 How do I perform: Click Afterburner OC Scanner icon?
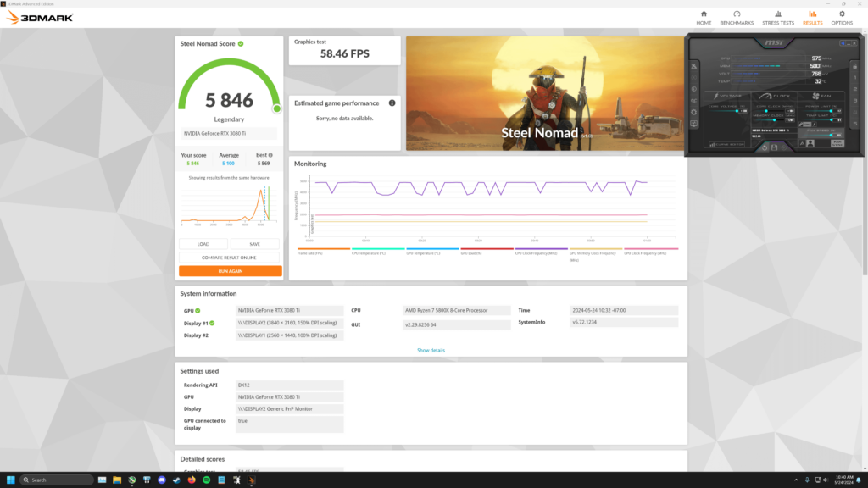click(x=693, y=101)
